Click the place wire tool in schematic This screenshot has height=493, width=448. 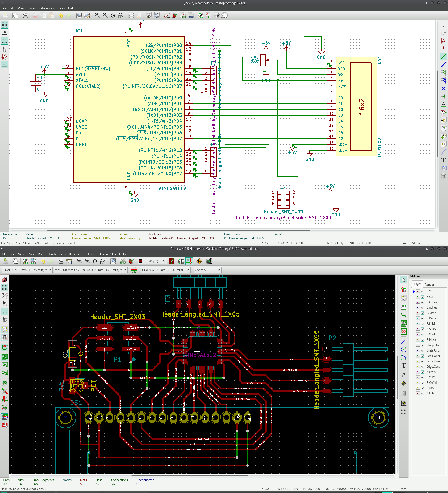click(443, 57)
